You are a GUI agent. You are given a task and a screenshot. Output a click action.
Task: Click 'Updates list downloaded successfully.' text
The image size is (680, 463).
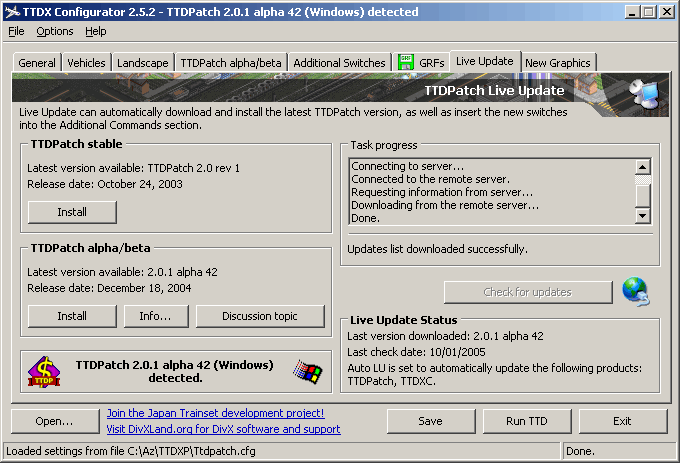438,249
